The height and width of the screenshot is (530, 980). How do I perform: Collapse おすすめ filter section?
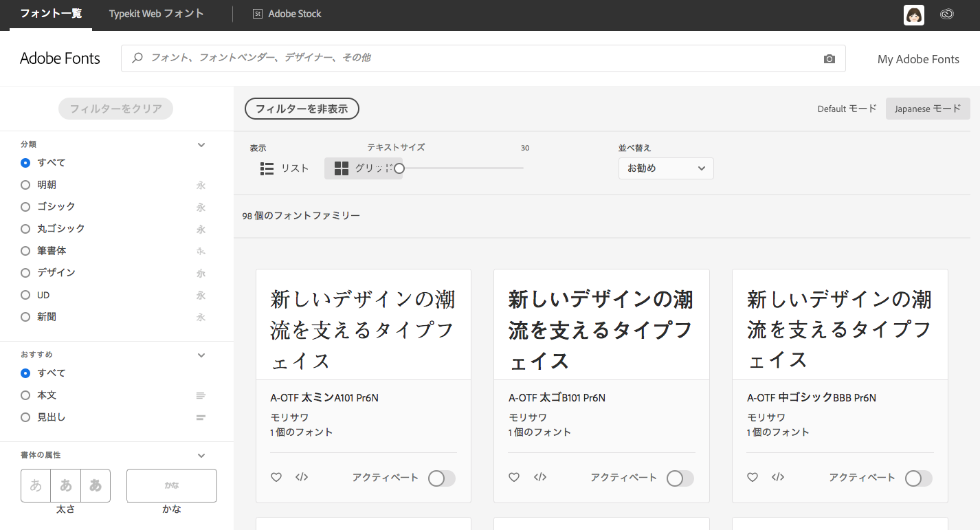tap(201, 355)
